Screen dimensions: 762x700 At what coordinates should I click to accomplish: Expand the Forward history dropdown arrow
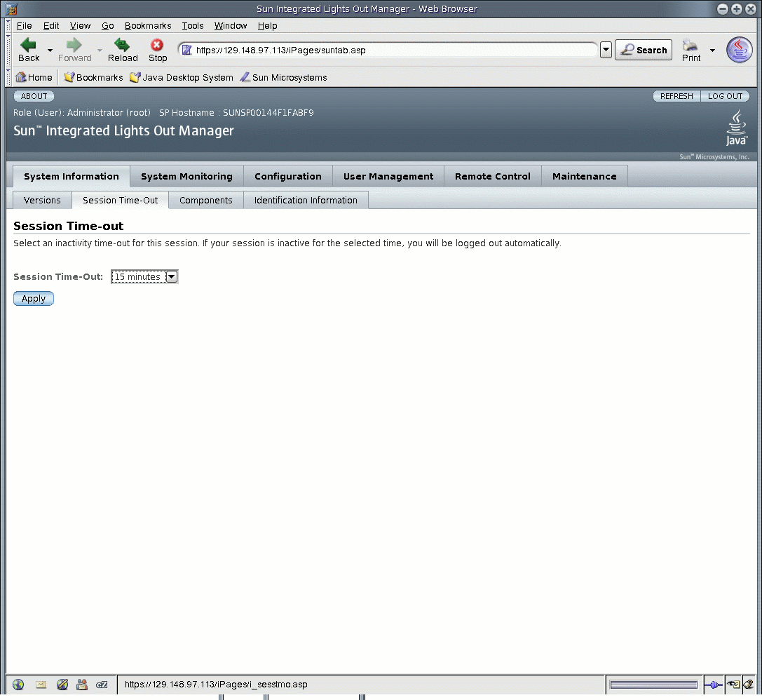(100, 50)
